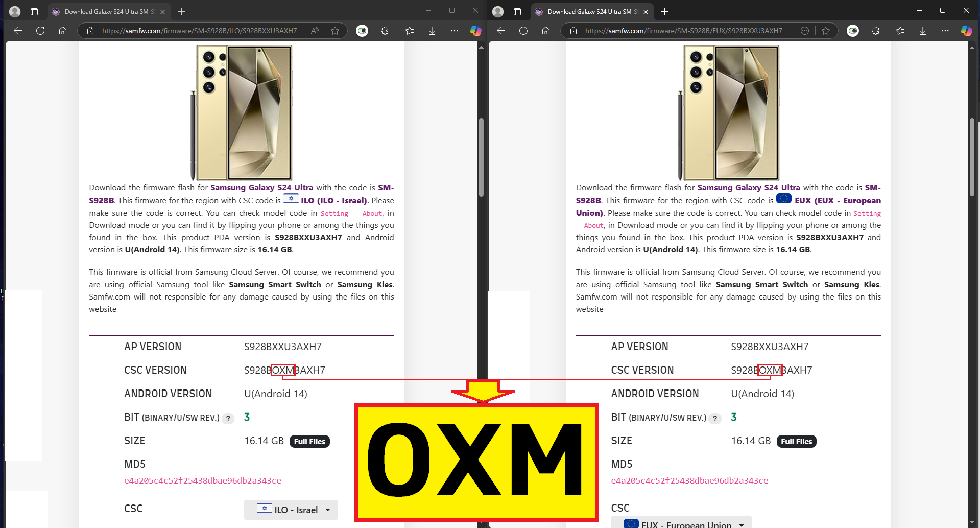Open Favorites list in EUX window
This screenshot has width=980, height=528.
pyautogui.click(x=900, y=31)
